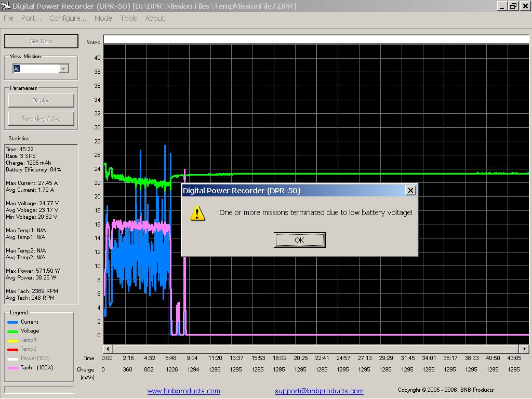
Task: Click the Recording / Live button
Action: pos(41,119)
